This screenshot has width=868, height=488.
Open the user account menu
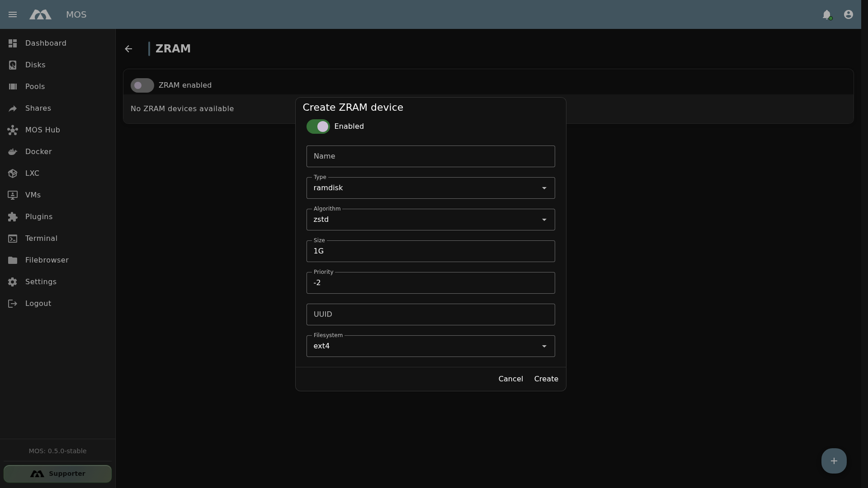coord(849,14)
